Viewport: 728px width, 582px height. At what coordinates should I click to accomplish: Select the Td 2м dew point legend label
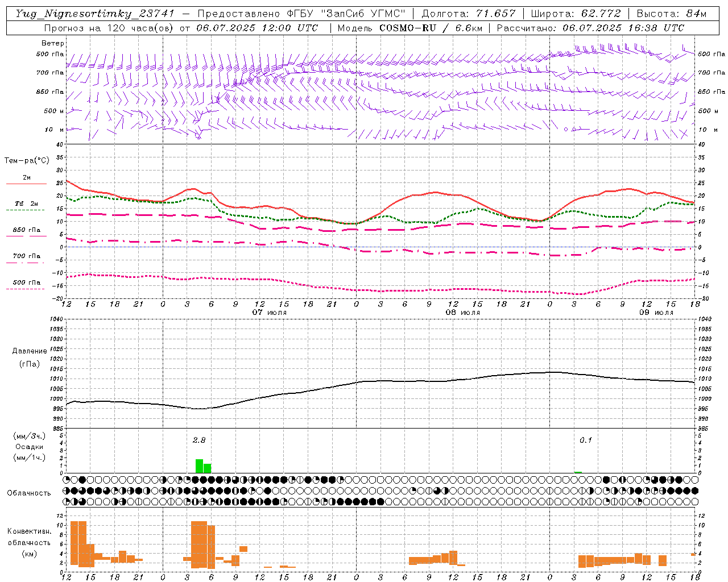[x=27, y=203]
